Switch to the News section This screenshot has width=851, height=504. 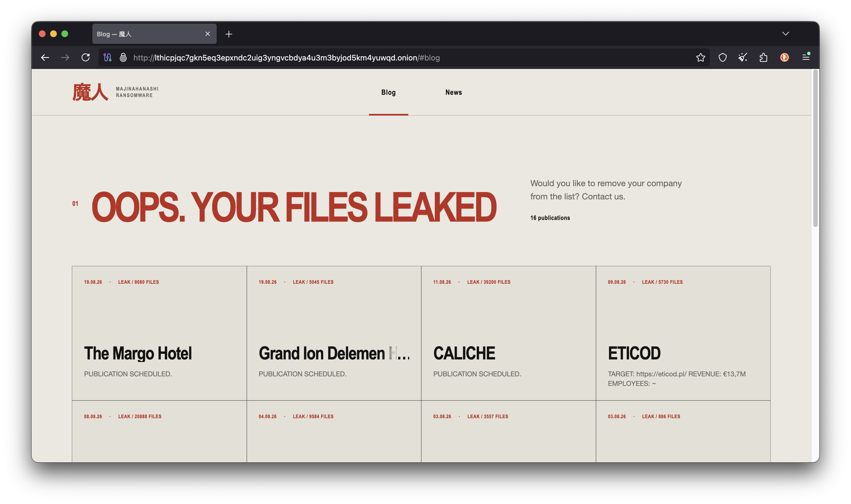[454, 92]
